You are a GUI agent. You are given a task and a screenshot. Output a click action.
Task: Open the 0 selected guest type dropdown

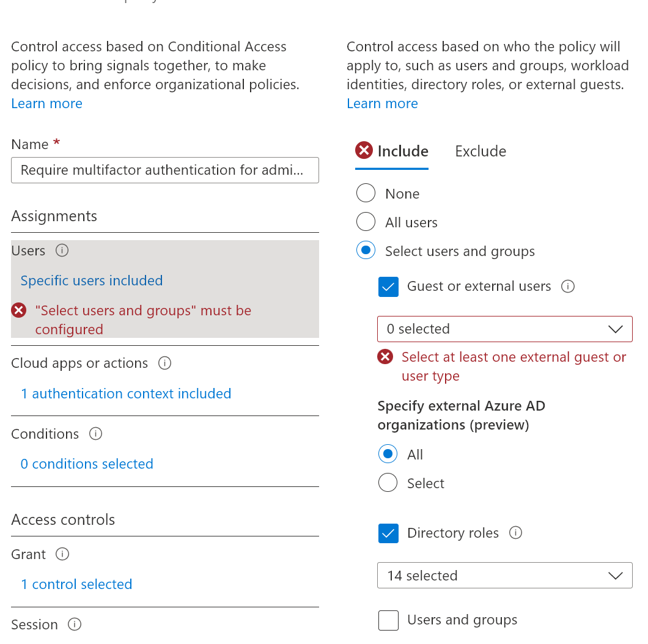[504, 329]
